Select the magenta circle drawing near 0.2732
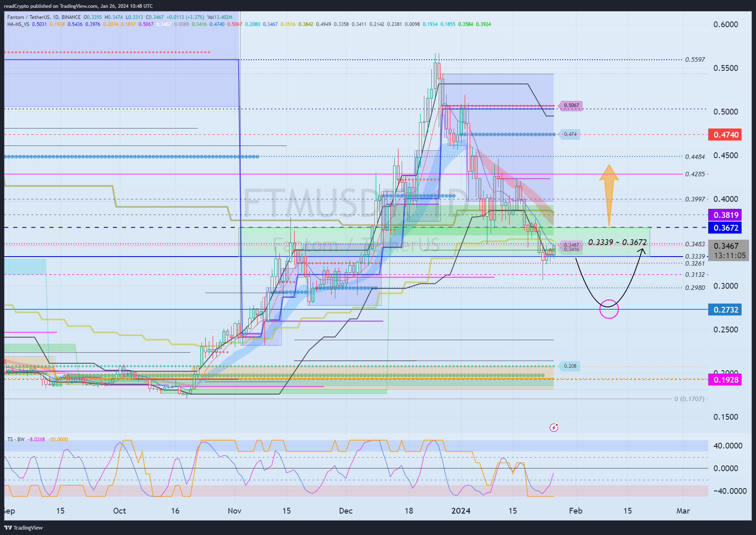Image resolution: width=756 pixels, height=535 pixels. (x=609, y=309)
